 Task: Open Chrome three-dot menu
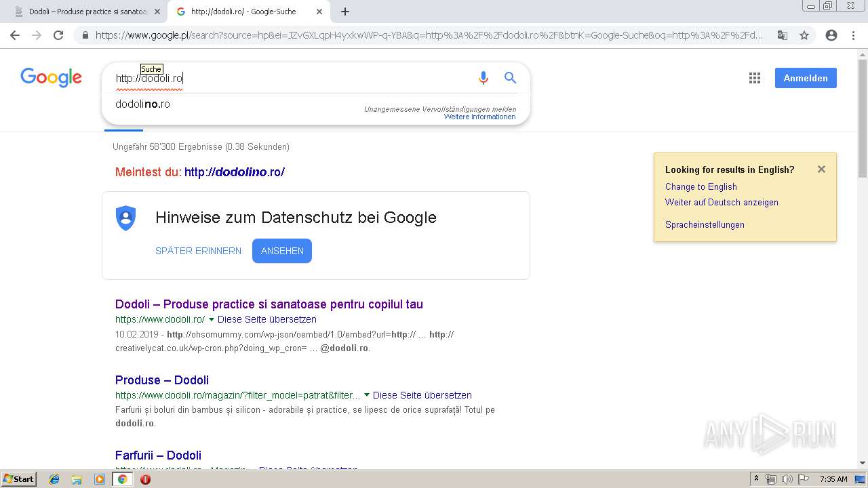tap(853, 35)
